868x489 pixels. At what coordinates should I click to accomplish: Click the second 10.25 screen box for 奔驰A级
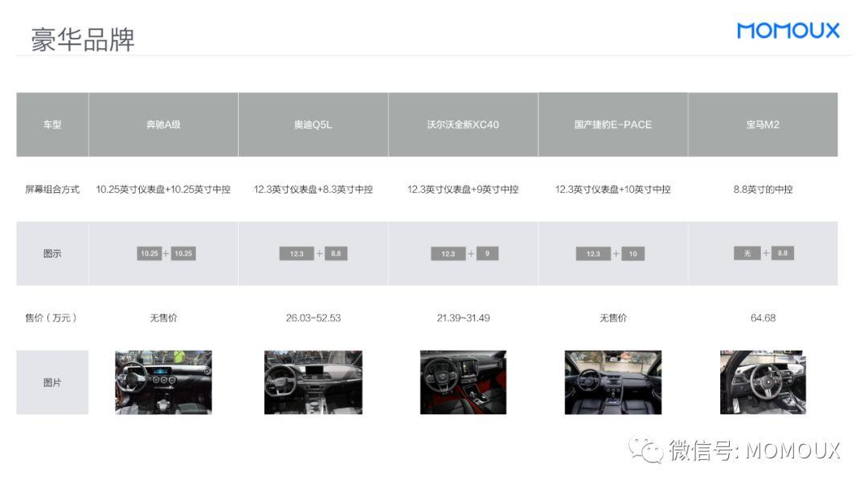tap(183, 253)
